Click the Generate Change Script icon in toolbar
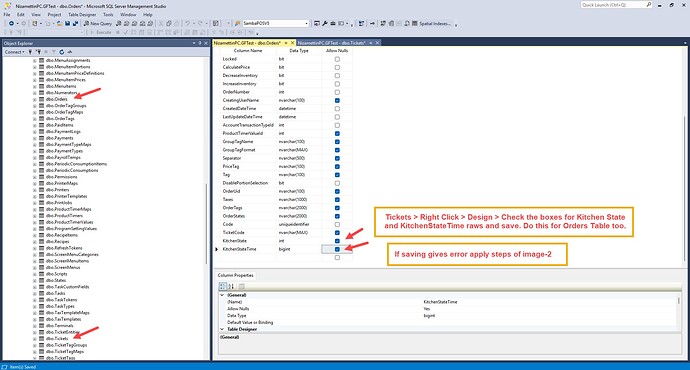 (361, 23)
